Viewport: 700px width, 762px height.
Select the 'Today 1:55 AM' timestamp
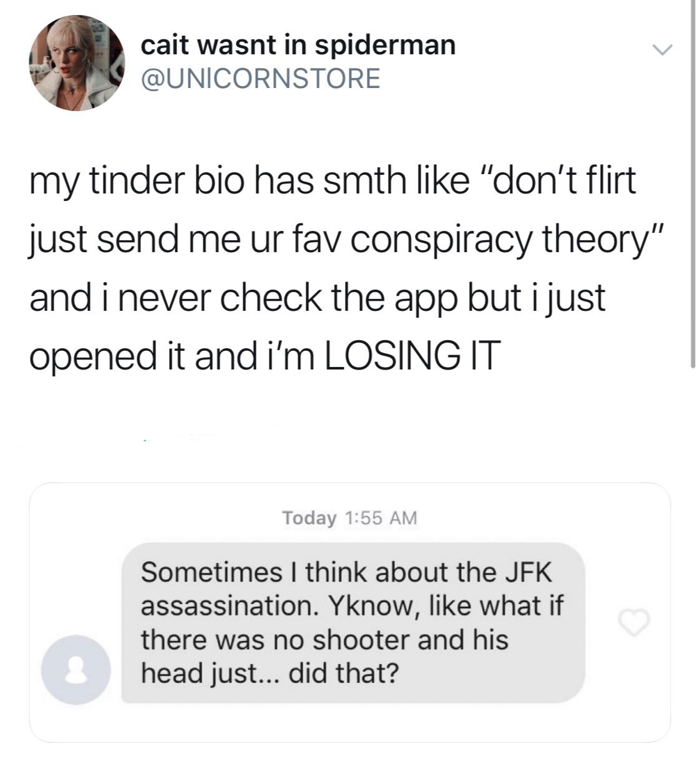coord(349,518)
